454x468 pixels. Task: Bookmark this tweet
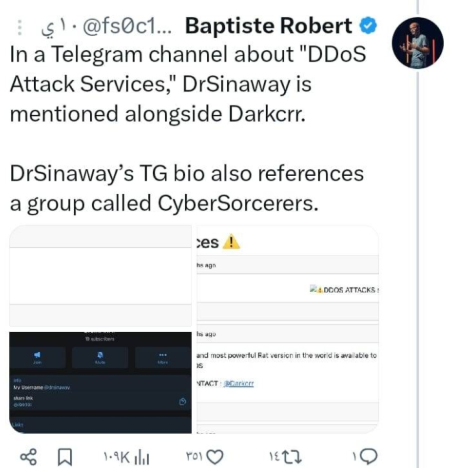65,457
